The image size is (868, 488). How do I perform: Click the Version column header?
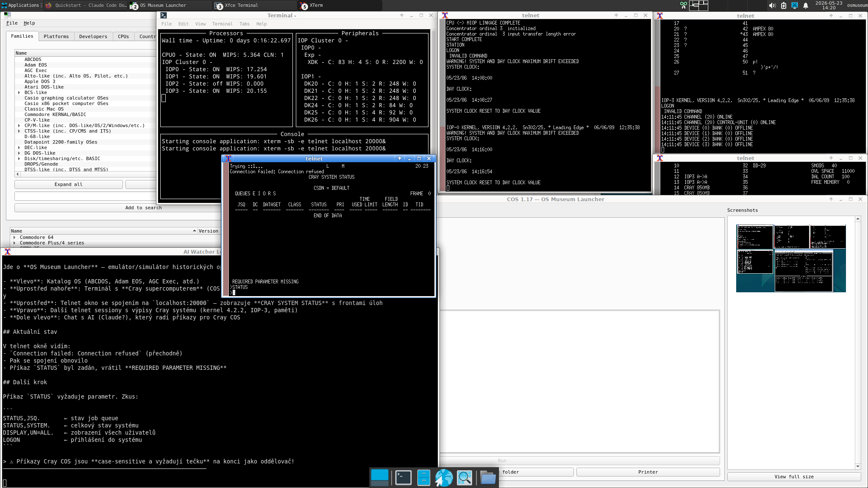click(x=209, y=231)
